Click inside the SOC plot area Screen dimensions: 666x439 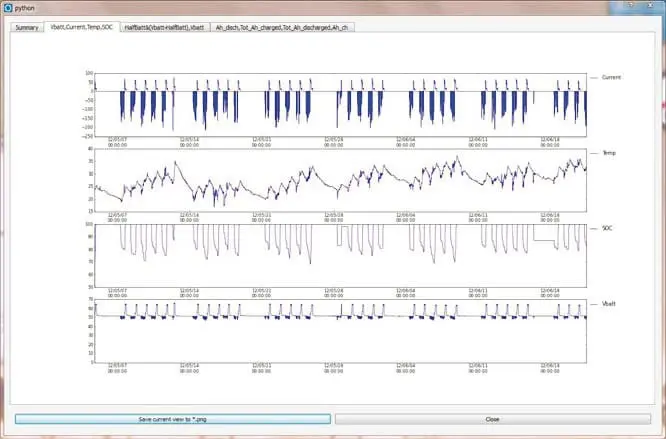point(341,256)
